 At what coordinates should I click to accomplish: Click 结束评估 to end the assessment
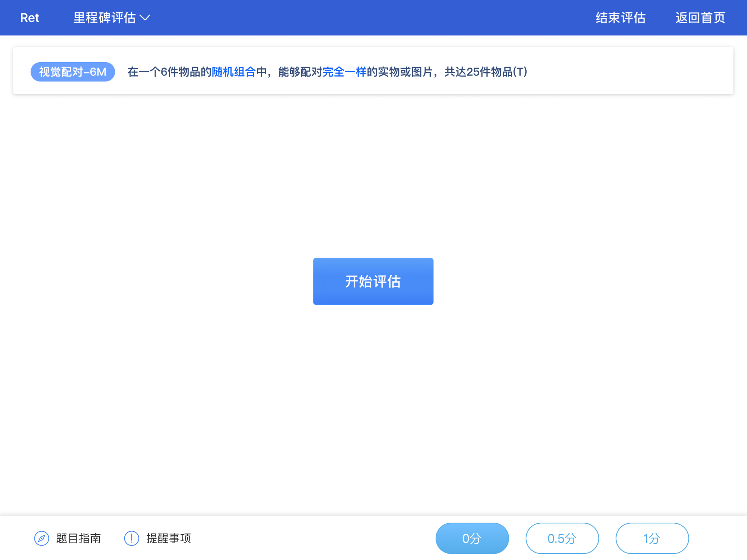pos(621,17)
